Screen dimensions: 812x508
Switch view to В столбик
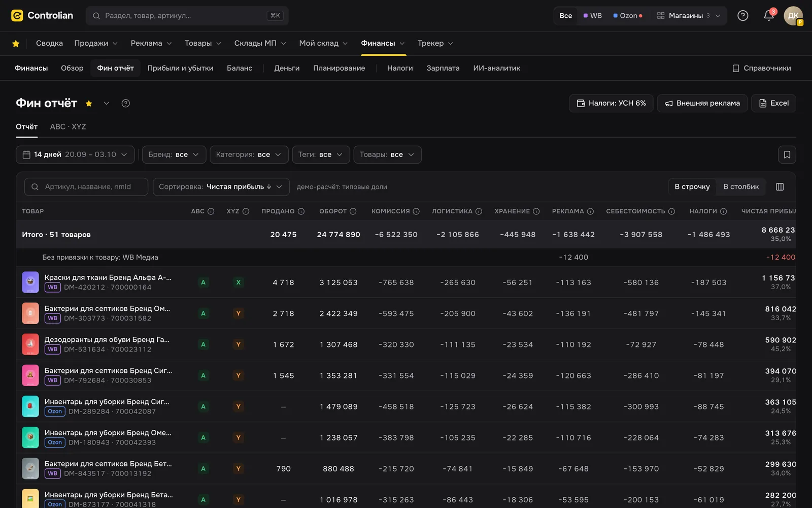(x=741, y=187)
